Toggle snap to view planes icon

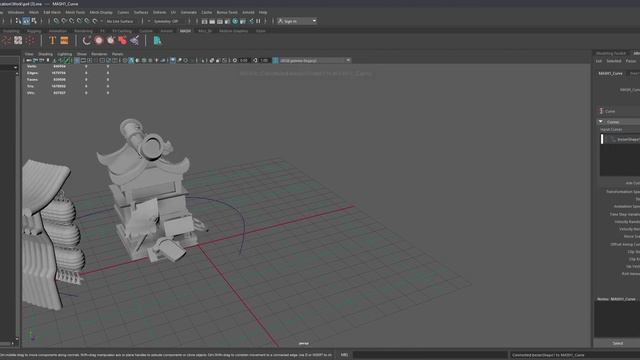(x=87, y=21)
